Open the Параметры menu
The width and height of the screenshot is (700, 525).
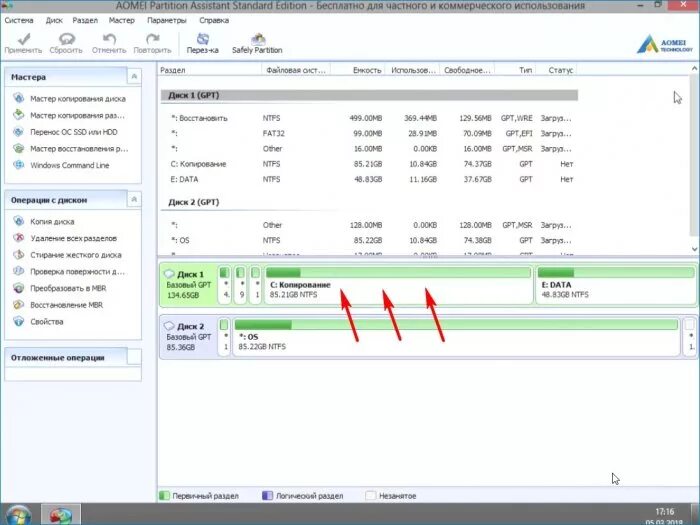pos(167,21)
